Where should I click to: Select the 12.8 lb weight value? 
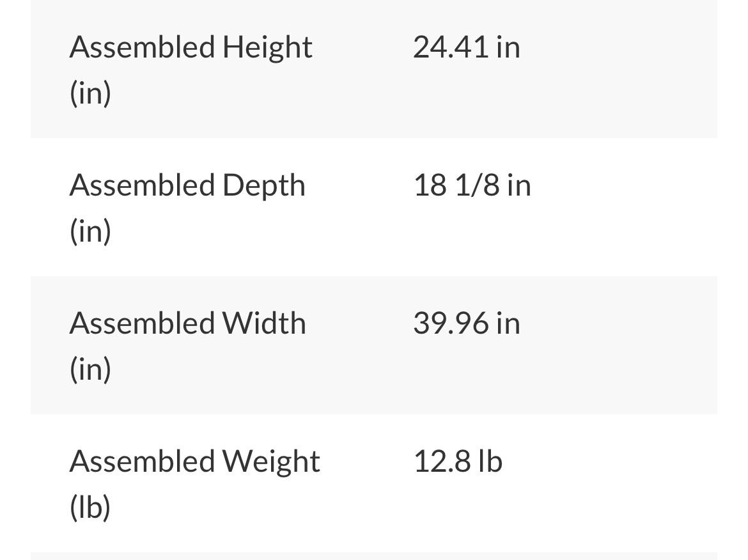point(458,462)
